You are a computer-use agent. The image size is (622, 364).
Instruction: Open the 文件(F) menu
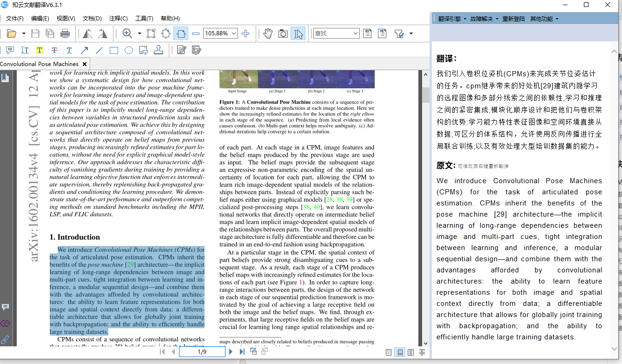15,19
